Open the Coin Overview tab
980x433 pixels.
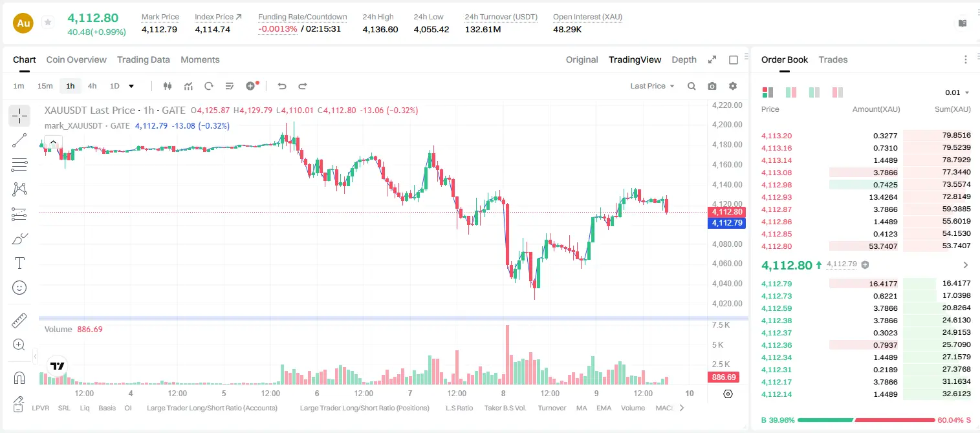[76, 59]
